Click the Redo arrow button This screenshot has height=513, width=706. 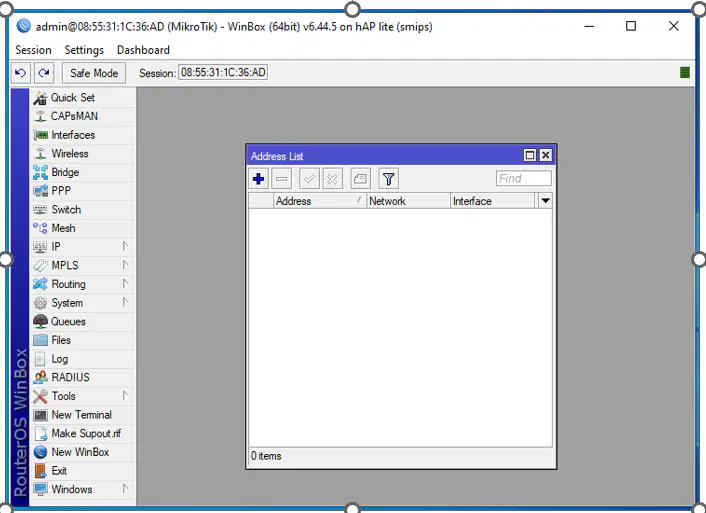point(44,73)
